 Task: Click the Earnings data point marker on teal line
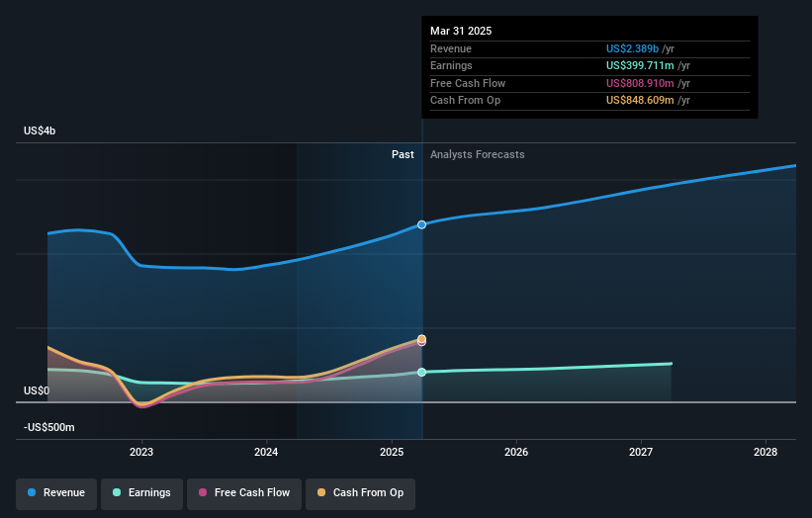pyautogui.click(x=422, y=372)
